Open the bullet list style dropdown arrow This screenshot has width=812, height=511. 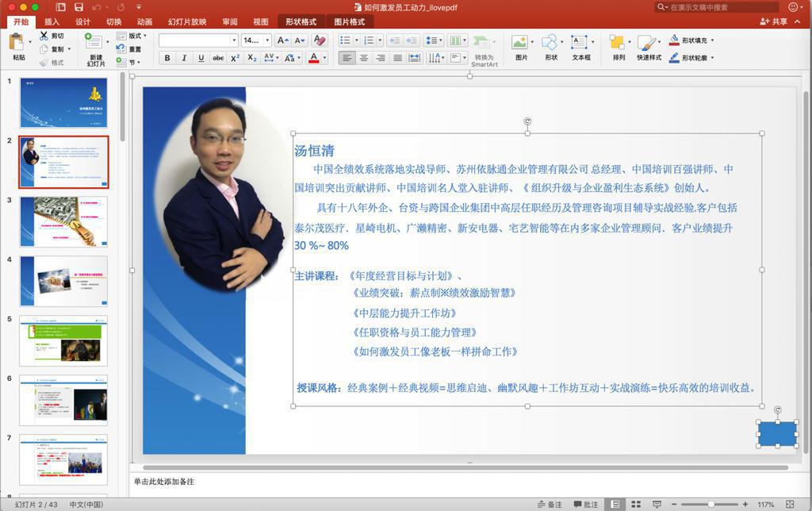coord(356,40)
